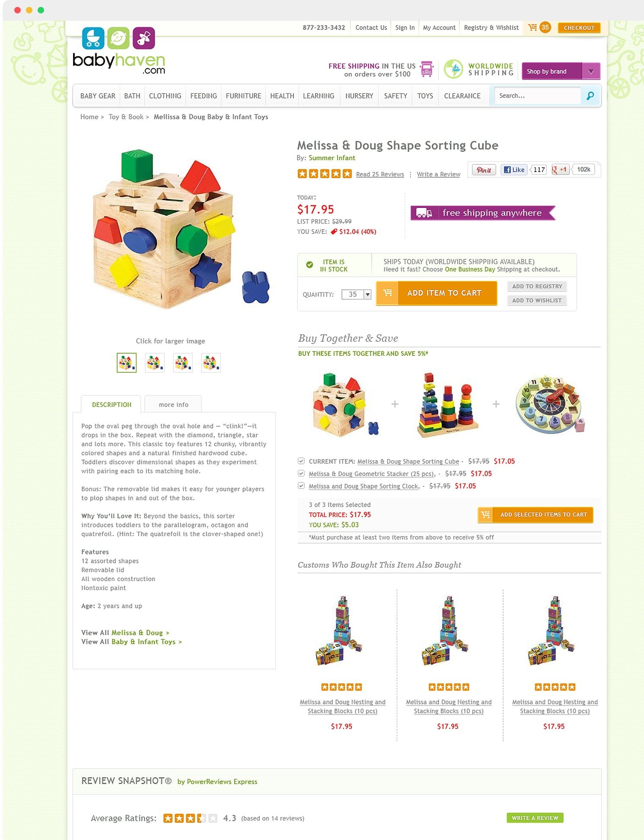Click the Google +1 button

(560, 169)
